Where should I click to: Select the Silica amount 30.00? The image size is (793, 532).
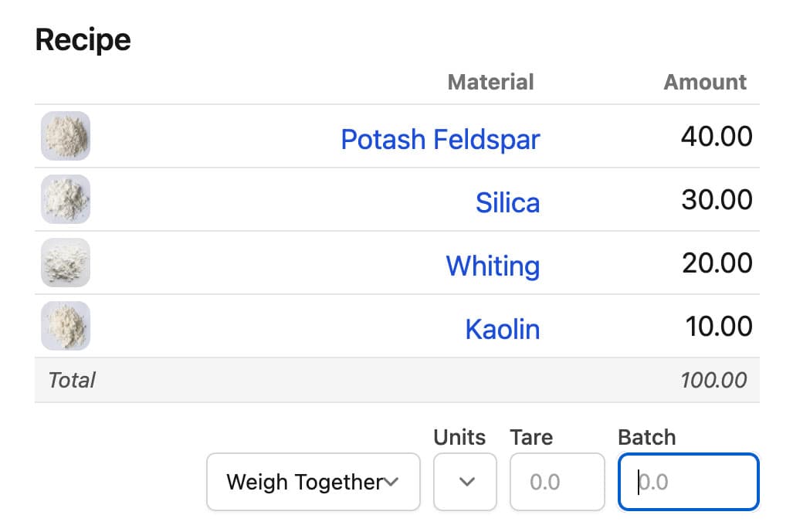point(717,201)
